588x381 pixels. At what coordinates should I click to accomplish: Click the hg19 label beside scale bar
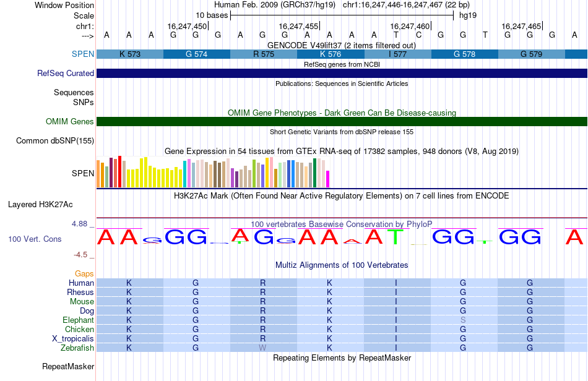(x=468, y=15)
